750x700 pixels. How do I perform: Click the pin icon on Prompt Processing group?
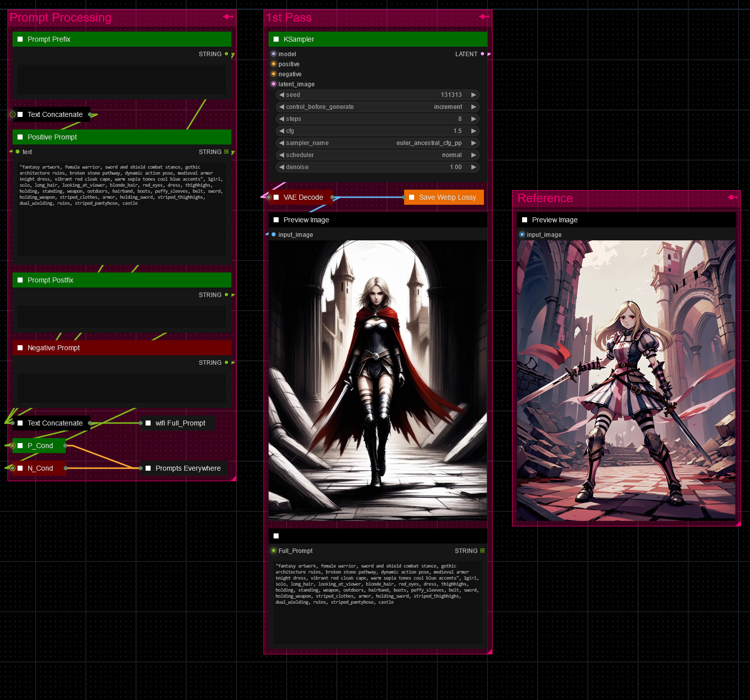228,17
